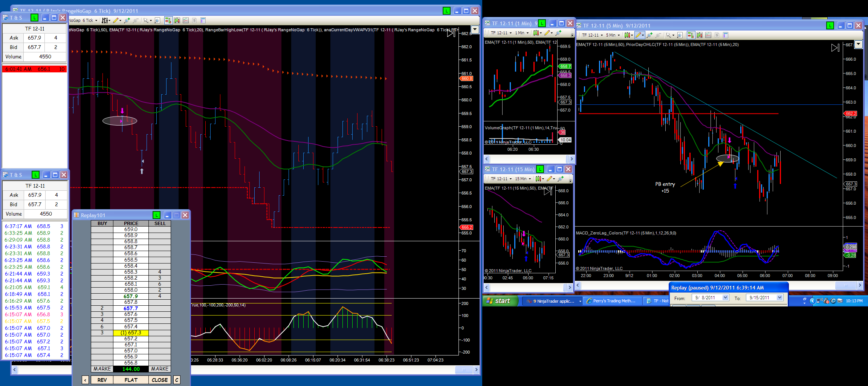
Task: Click FLAT button in Replay101 DOM
Action: pyautogui.click(x=131, y=380)
